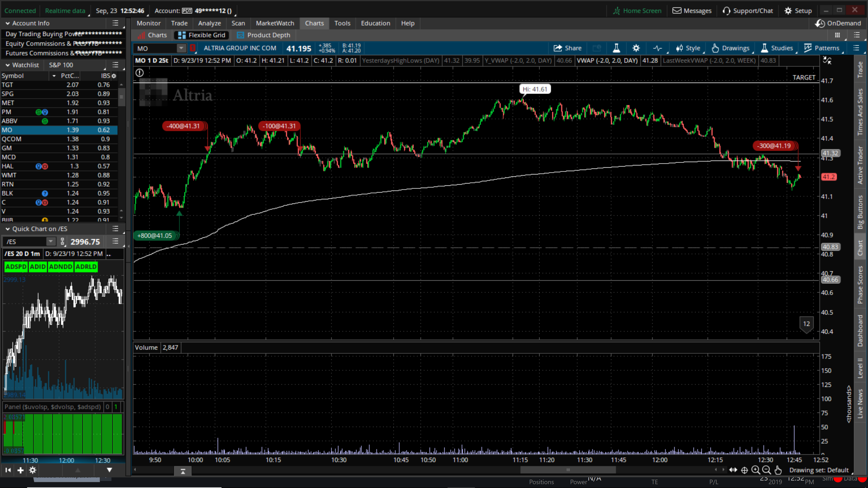Open the Flexible Grid subtab
The image size is (868, 488).
(201, 35)
